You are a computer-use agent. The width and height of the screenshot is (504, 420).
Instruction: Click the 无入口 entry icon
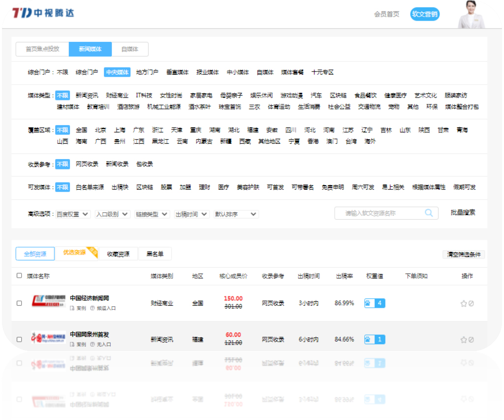[93, 345]
